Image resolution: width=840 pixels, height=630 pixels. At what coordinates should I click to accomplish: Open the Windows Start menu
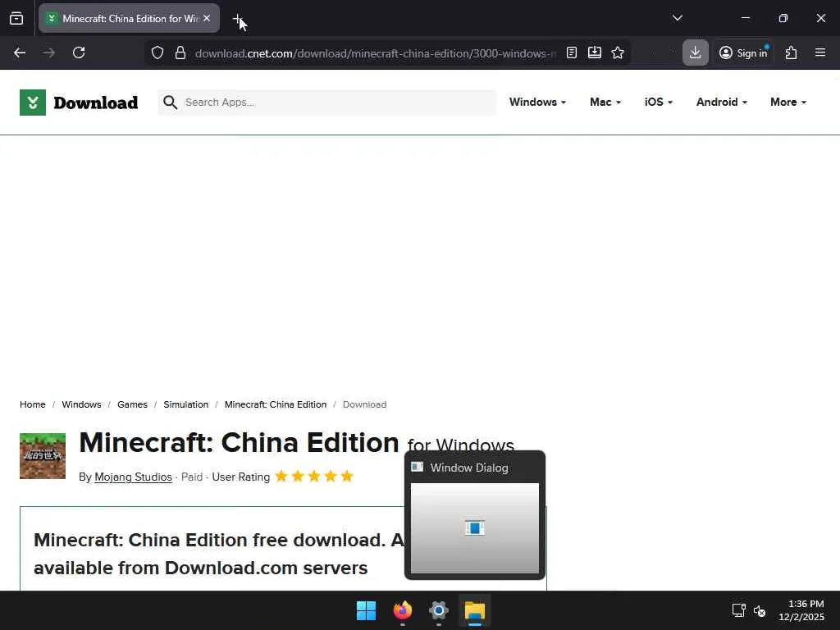[367, 610]
